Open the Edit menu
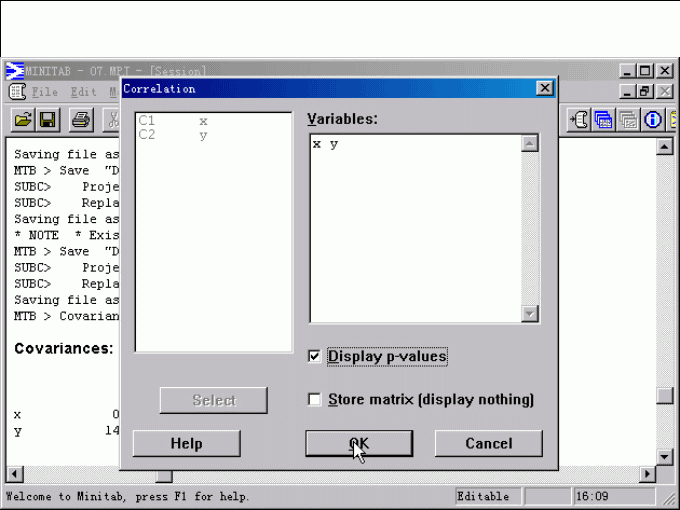This screenshot has width=680, height=510. click(x=84, y=92)
